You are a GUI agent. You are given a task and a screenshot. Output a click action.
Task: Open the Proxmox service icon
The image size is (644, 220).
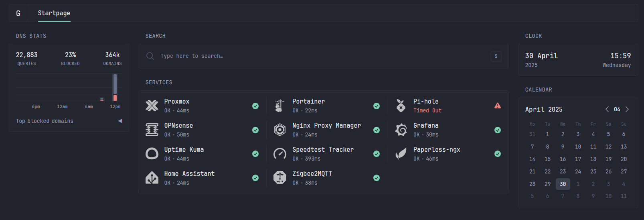152,106
